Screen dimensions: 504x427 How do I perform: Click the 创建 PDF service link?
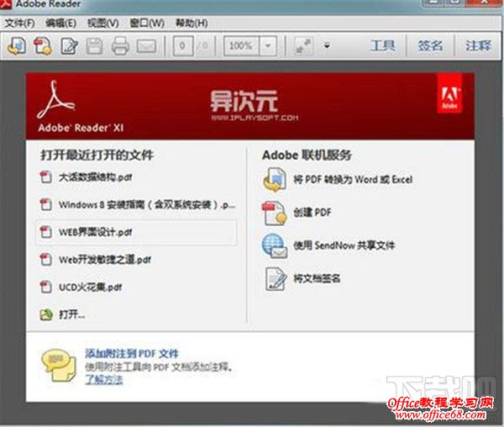(312, 213)
